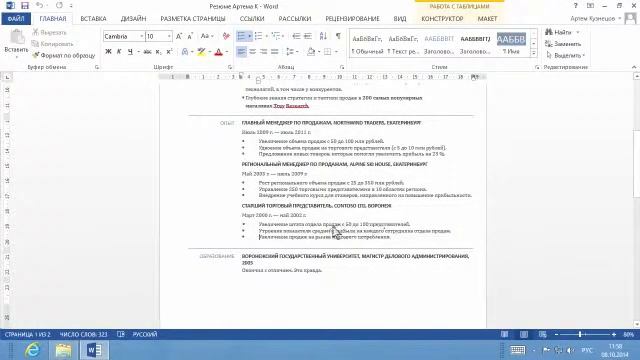Sort text with the A-Z sort icon
This screenshot has width=640, height=360.
coord(323,36)
